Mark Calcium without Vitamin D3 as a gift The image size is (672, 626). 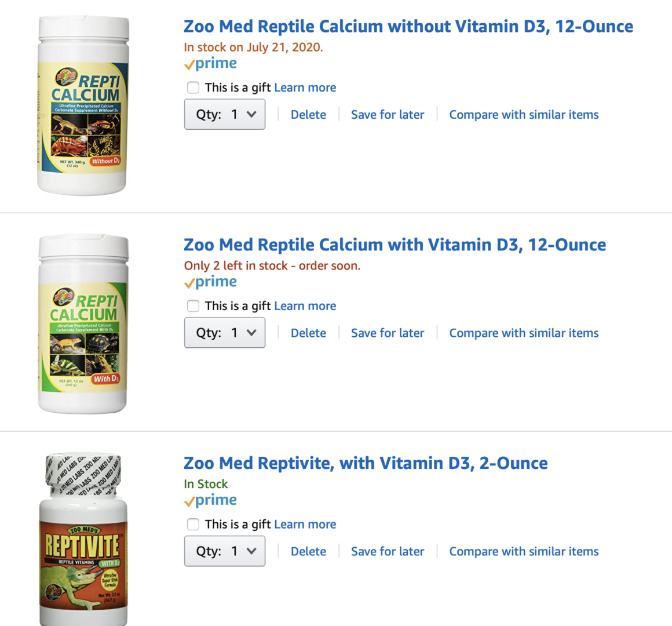(193, 88)
